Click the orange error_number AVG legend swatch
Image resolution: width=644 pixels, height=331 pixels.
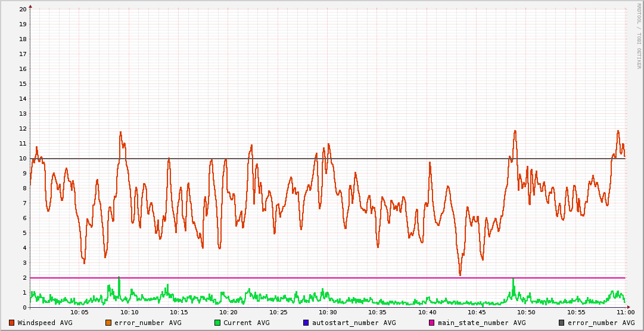pyautogui.click(x=108, y=323)
